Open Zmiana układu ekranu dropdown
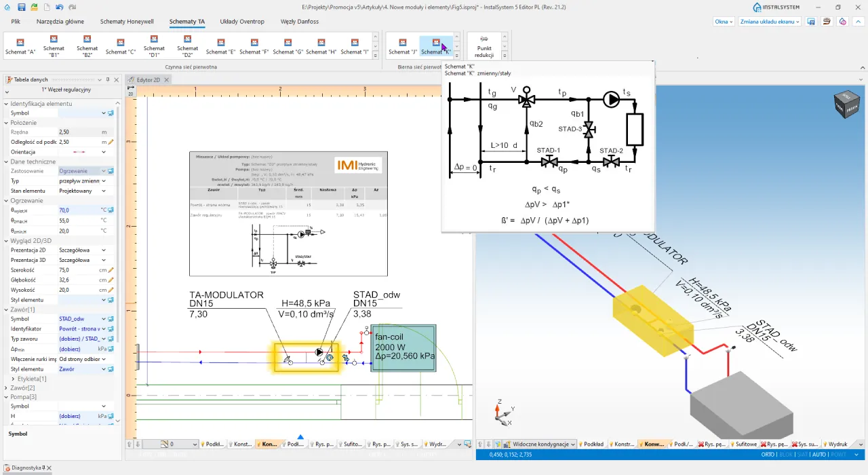The width and height of the screenshot is (868, 475). coord(770,22)
